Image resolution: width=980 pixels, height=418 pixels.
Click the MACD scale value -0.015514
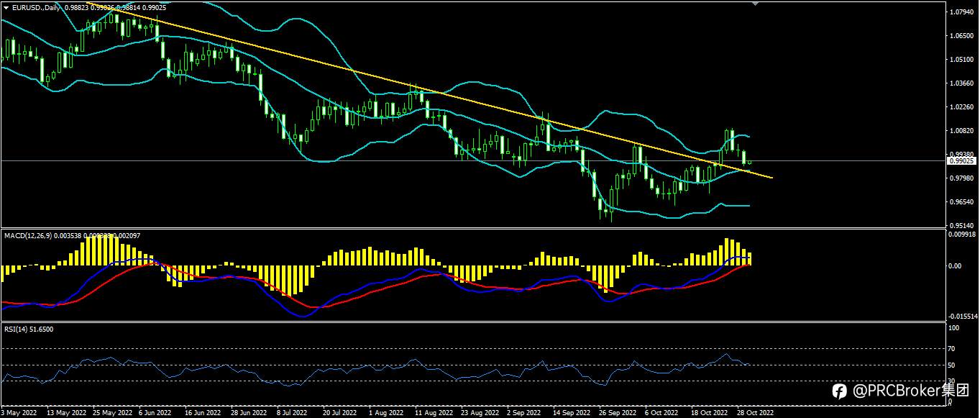pyautogui.click(x=964, y=316)
